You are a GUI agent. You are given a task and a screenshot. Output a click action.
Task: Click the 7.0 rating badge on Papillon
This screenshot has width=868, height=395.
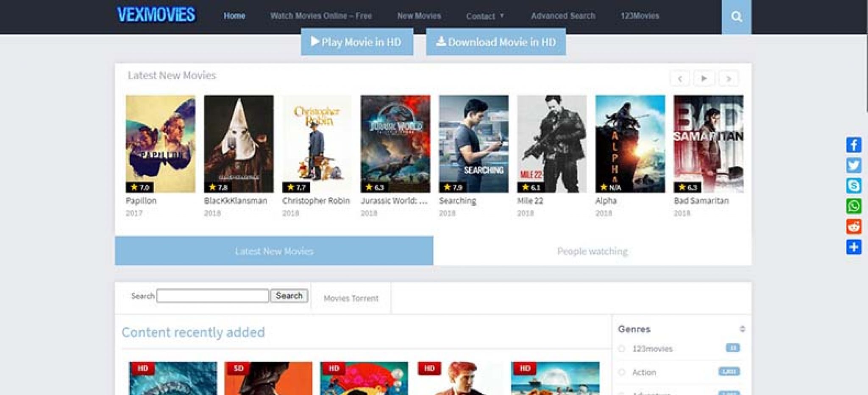tap(140, 187)
